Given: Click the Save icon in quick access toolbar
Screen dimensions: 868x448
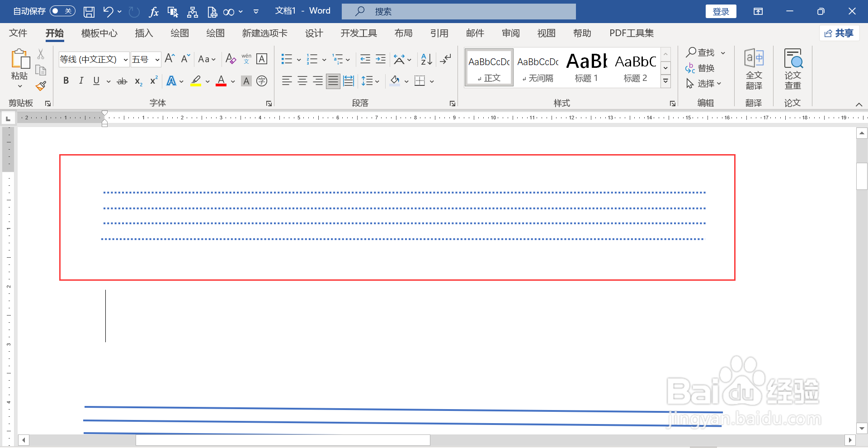Looking at the screenshot, I should pos(89,12).
